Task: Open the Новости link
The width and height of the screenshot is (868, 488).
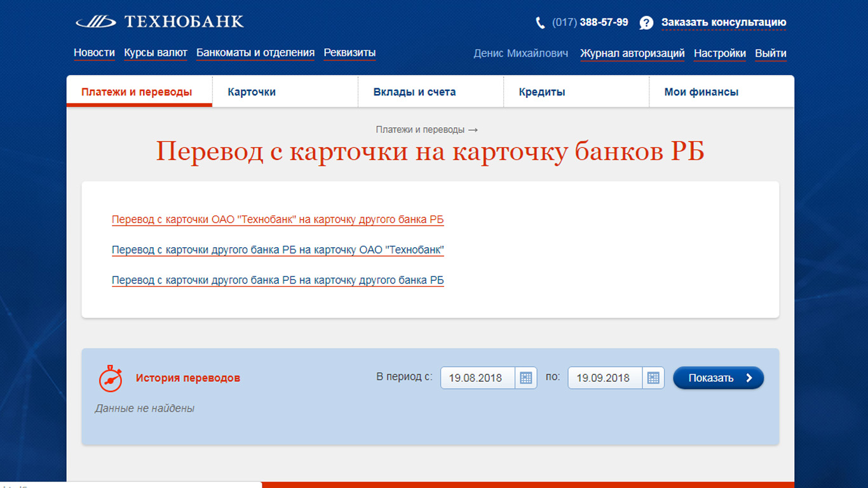Action: click(x=94, y=53)
